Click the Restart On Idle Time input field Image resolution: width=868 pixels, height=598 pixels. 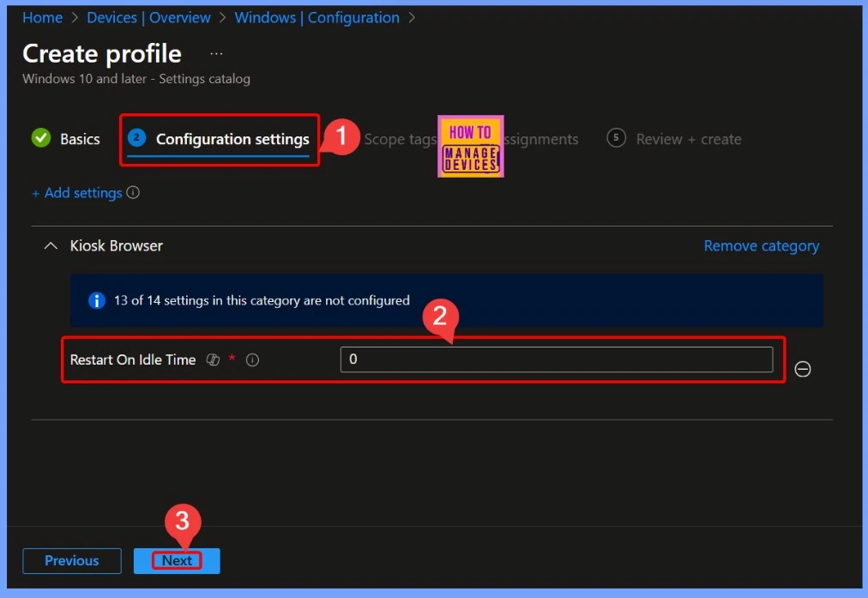556,359
